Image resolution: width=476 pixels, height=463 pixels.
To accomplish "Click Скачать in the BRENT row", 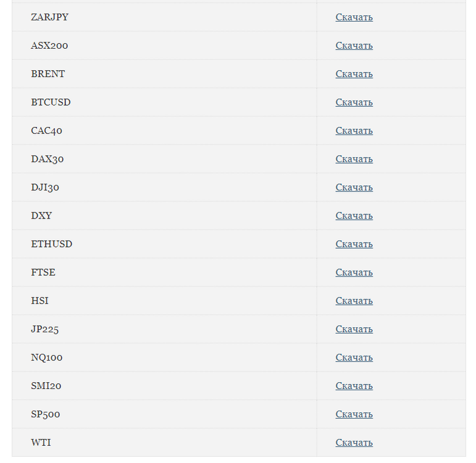I will pyautogui.click(x=354, y=74).
